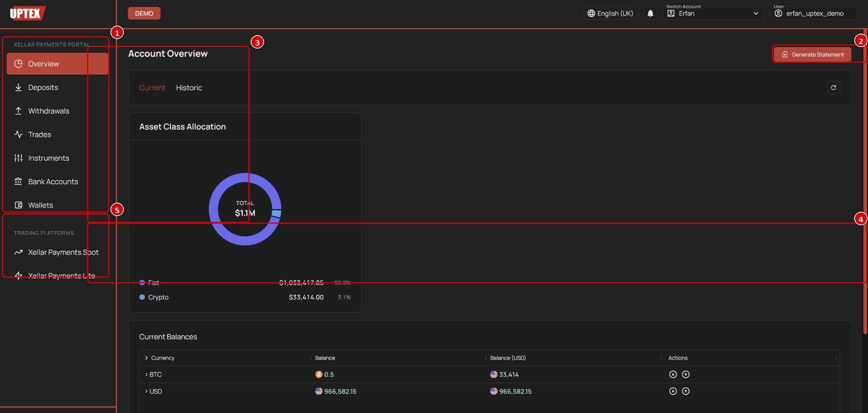
Task: Click the Generate Statement button
Action: pyautogui.click(x=813, y=54)
